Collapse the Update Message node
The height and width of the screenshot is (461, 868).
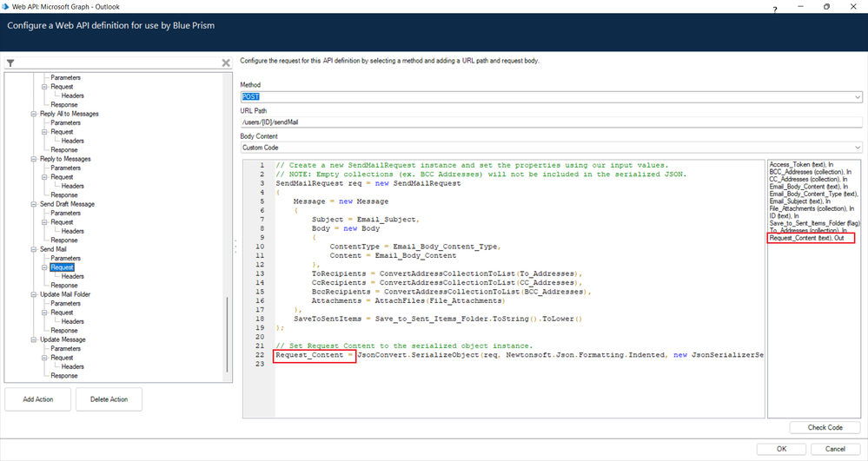click(34, 339)
